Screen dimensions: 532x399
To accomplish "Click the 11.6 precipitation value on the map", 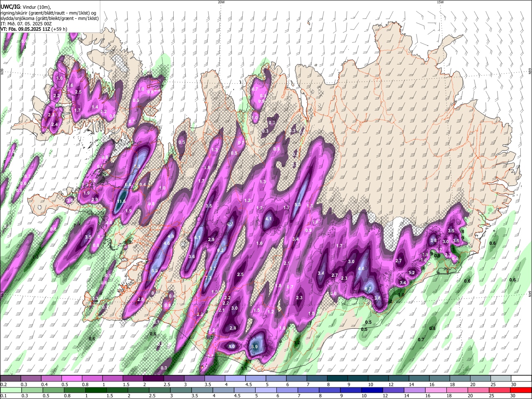I will tap(121, 202).
